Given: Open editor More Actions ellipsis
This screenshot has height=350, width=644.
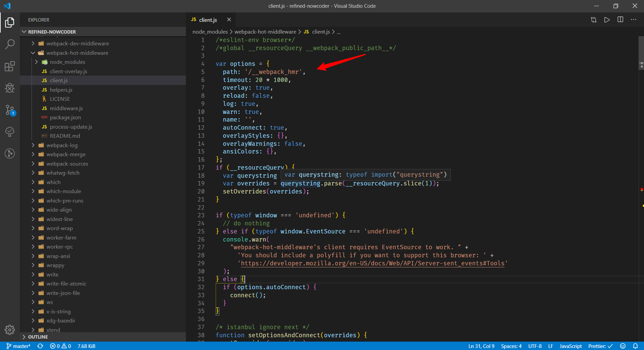Looking at the screenshot, I should click(x=634, y=20).
